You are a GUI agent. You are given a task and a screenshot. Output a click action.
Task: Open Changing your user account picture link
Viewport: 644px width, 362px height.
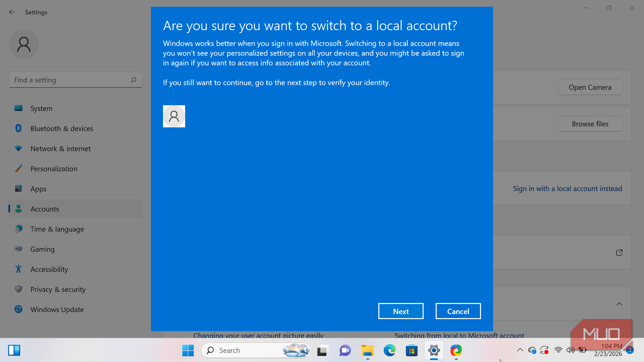(x=258, y=335)
